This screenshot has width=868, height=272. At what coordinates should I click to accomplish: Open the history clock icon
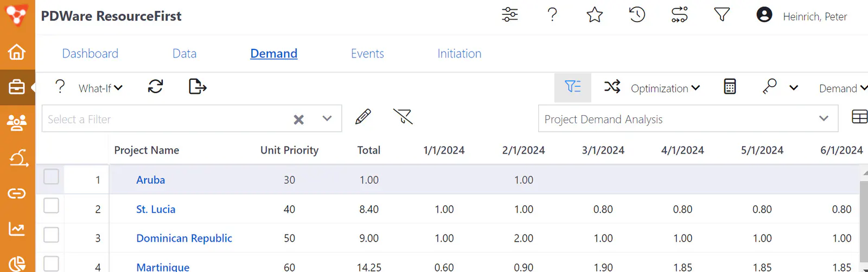click(637, 15)
